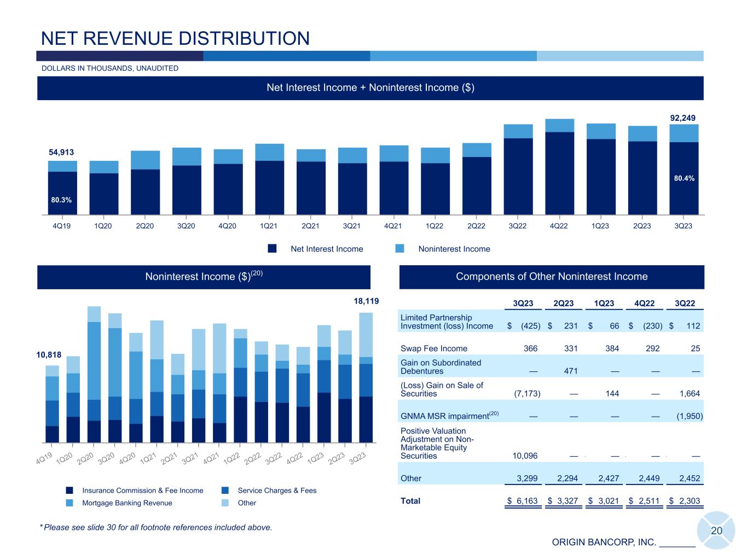747x560 pixels.
Task: Click the 'Components of Other Noninterest Income' header
Action: coord(552,277)
